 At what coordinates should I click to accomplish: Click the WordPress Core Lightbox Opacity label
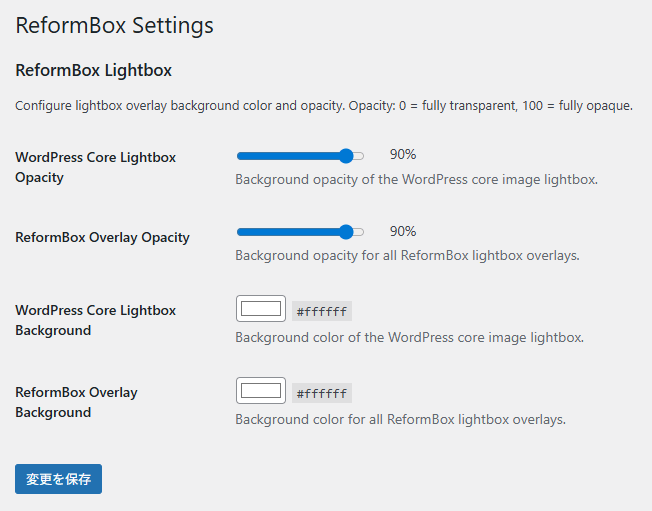95,167
